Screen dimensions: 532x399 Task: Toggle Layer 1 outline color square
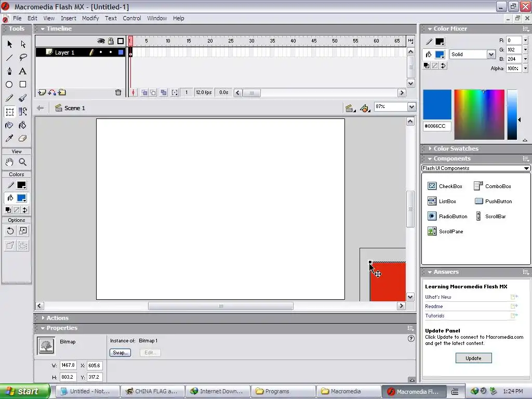(x=121, y=52)
